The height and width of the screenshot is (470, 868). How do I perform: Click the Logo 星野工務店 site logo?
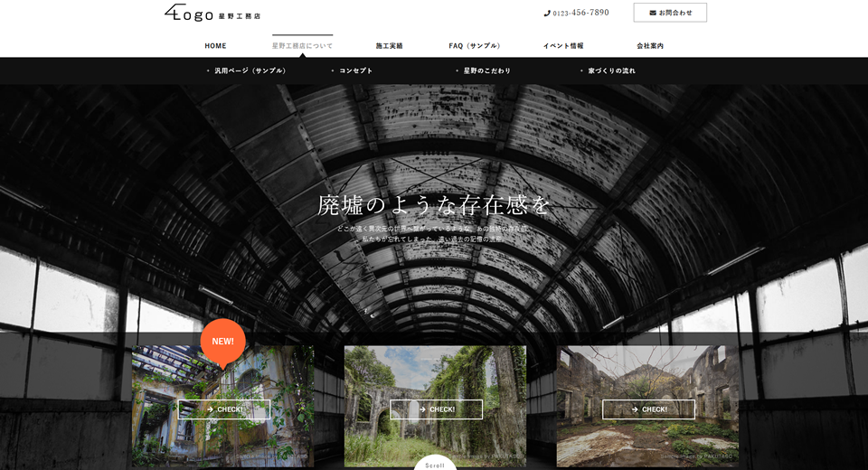(x=212, y=14)
